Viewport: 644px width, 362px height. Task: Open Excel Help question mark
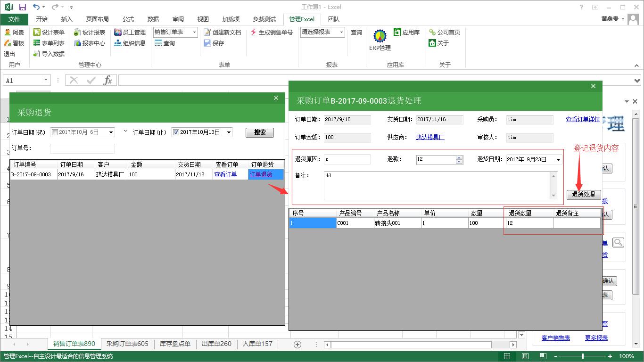pyautogui.click(x=582, y=7)
